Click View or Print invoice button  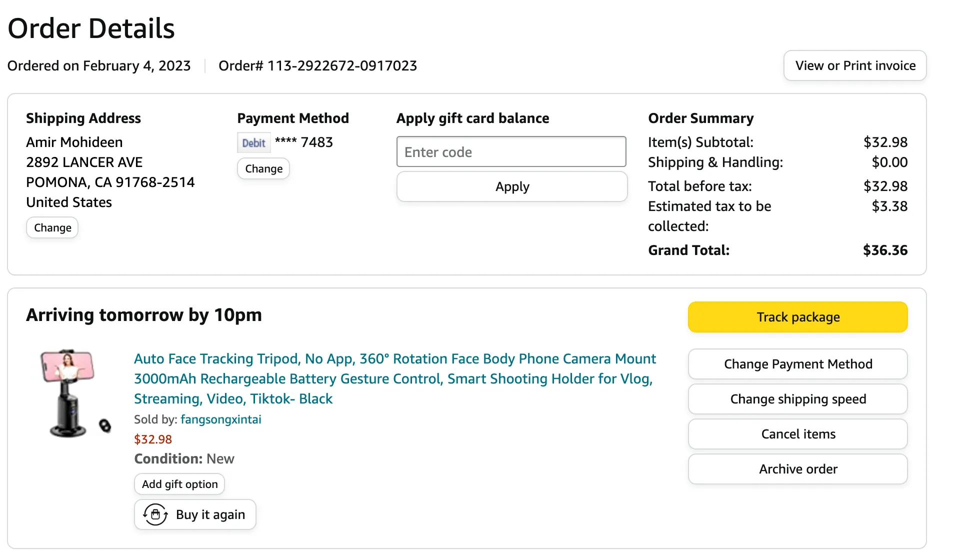pos(854,65)
